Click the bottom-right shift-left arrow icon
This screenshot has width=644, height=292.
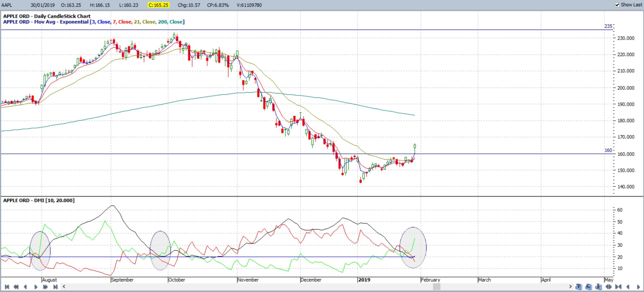(628, 287)
